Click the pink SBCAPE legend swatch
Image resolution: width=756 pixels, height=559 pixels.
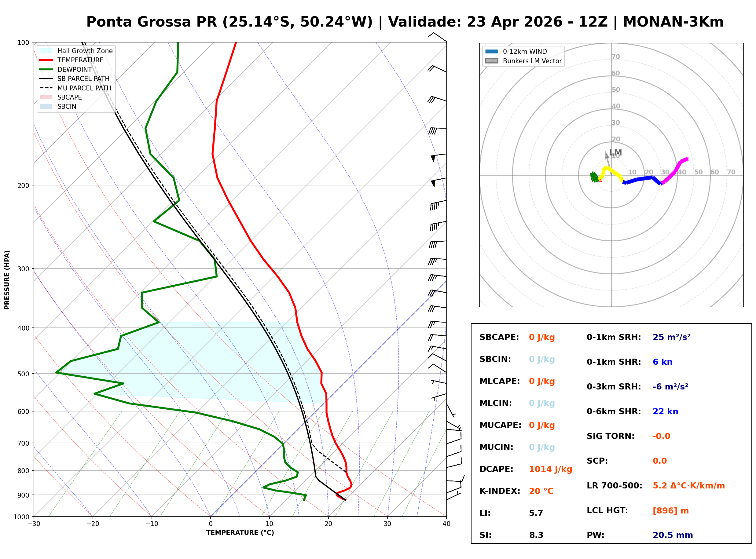point(46,97)
